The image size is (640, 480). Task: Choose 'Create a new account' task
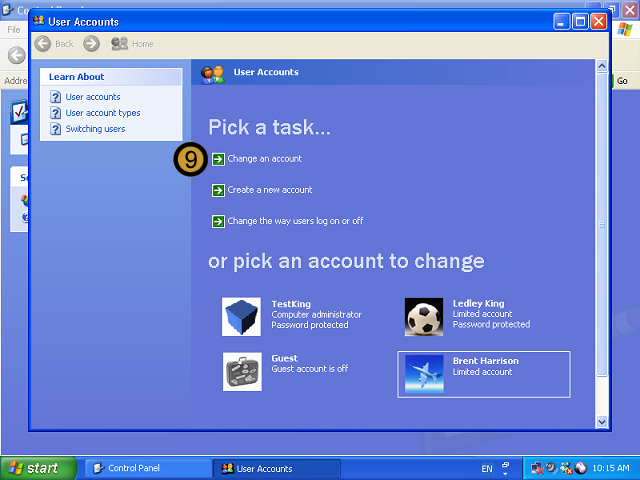pyautogui.click(x=270, y=190)
